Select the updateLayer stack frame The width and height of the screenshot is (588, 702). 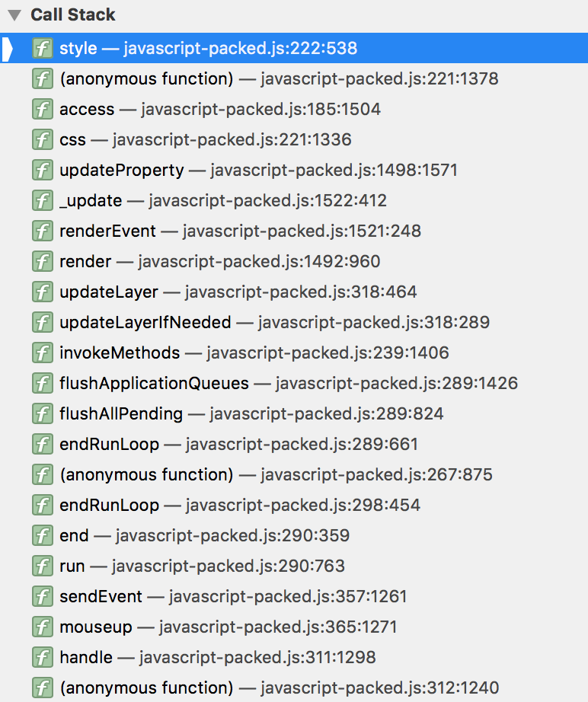click(238, 292)
